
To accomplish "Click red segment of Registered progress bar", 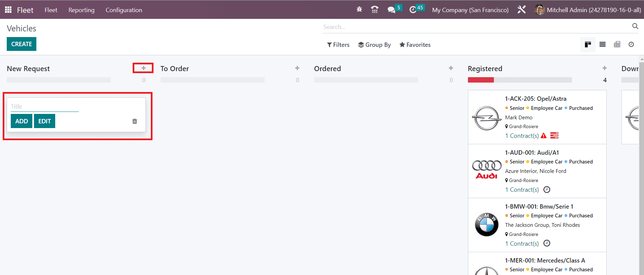I will click(481, 80).
